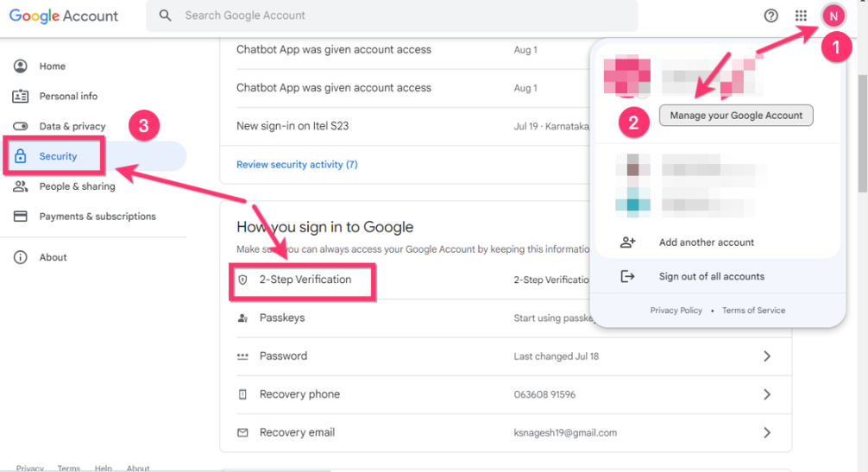
Task: Open the profile avatar 'N' in header
Action: click(x=833, y=16)
